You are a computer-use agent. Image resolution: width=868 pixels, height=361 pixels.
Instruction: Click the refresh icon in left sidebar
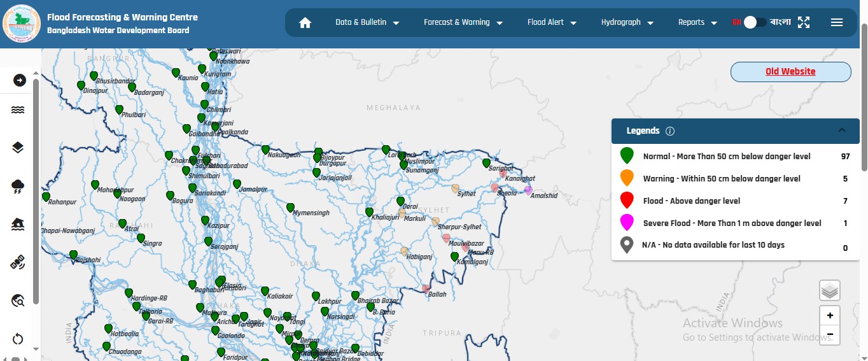point(18,339)
